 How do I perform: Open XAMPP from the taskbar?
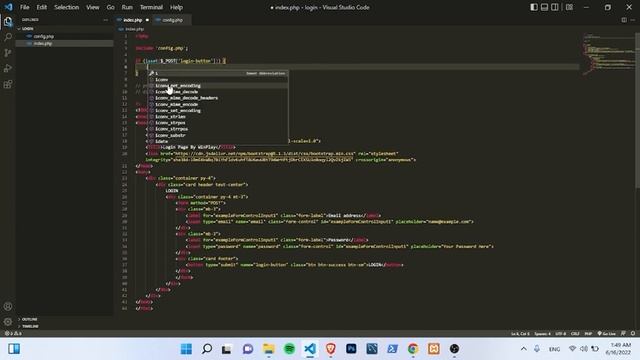pos(433,349)
